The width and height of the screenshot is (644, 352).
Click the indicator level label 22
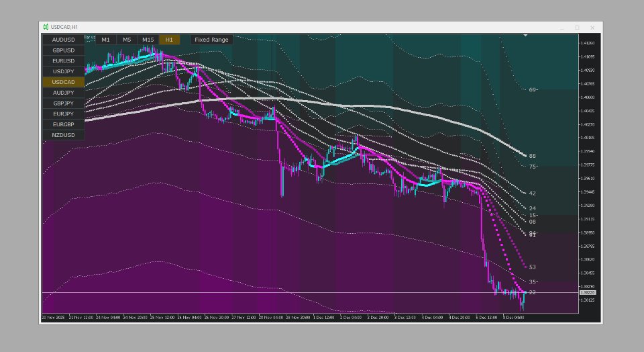[532, 292]
